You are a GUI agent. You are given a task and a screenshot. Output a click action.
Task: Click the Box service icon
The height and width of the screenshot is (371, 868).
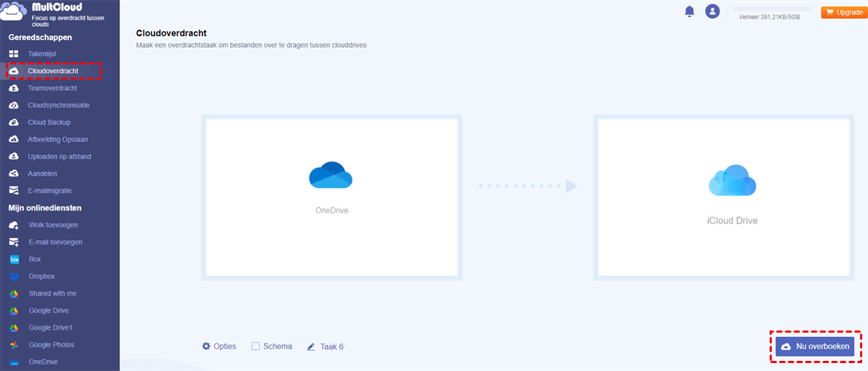click(x=14, y=259)
